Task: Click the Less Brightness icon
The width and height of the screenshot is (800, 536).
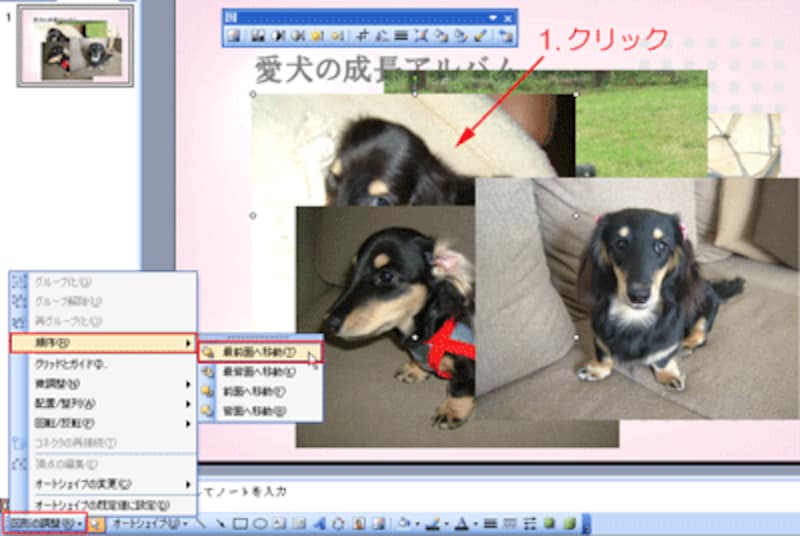Action: tap(337, 36)
